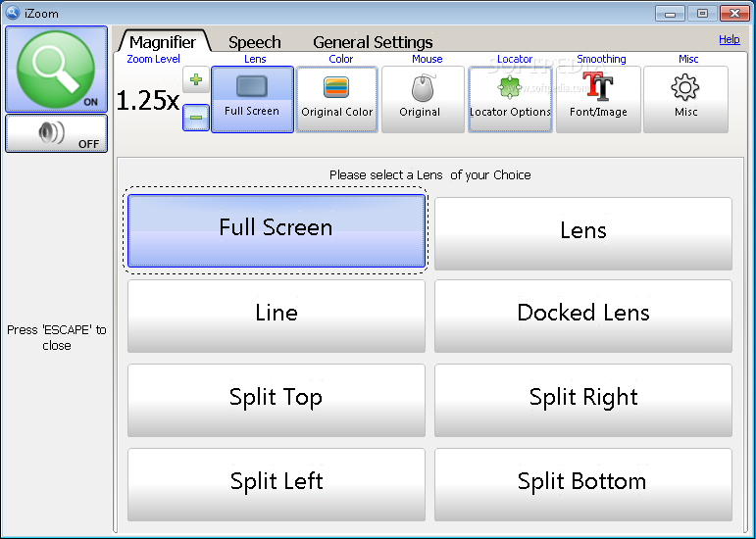The image size is (756, 539).
Task: Click the Mouse label in toolbar
Action: [x=428, y=59]
